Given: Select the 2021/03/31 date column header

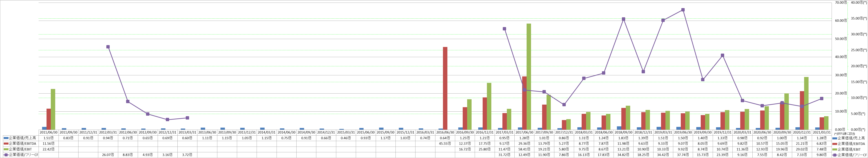Looking at the screenshot, I should pyautogui.click(x=821, y=132).
